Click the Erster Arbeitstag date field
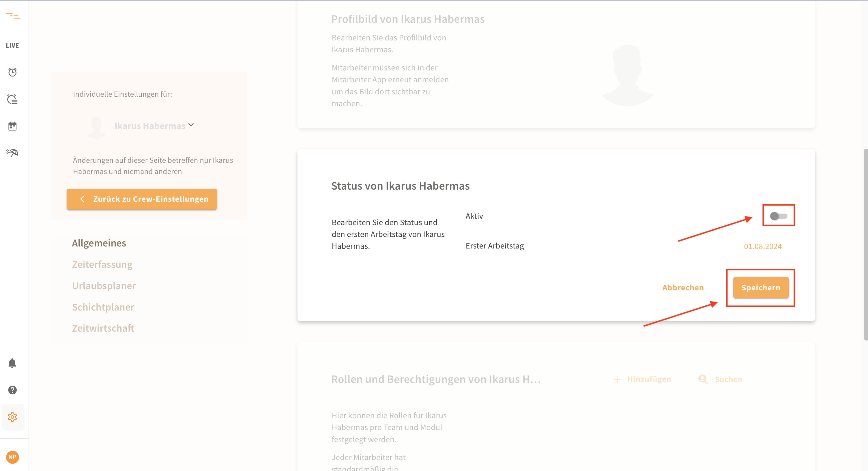Image resolution: width=868 pixels, height=471 pixels. click(762, 247)
